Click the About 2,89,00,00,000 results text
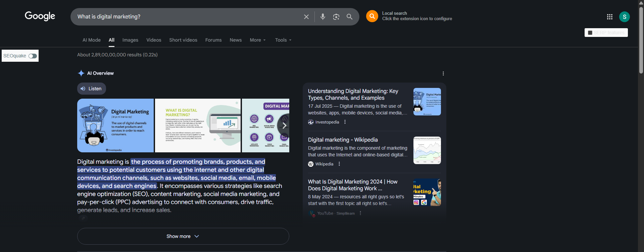This screenshot has height=252, width=644. (117, 55)
